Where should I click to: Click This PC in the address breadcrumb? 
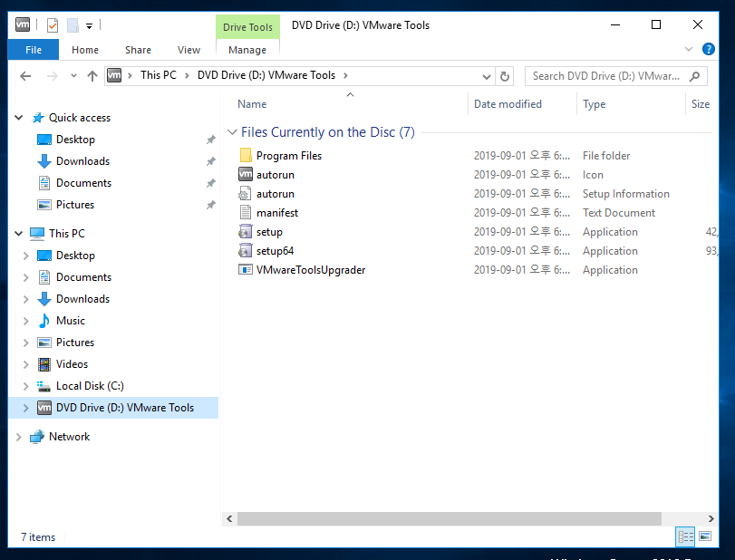[159, 75]
